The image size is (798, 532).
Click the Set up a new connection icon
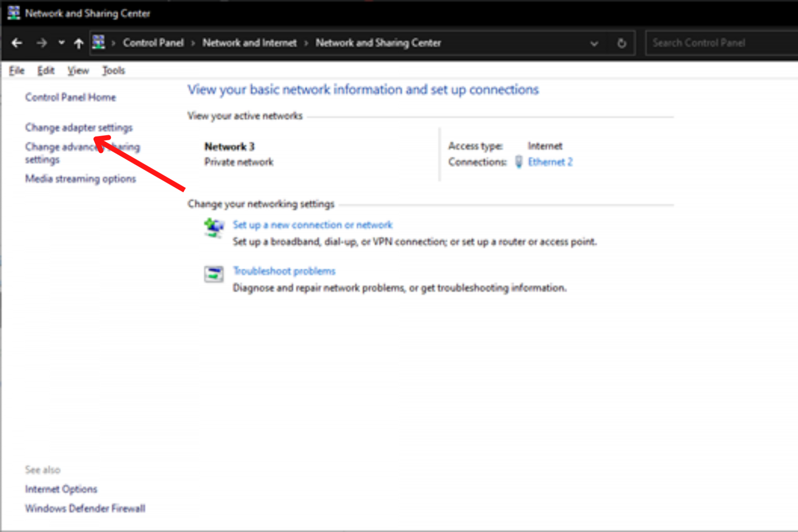[214, 227]
